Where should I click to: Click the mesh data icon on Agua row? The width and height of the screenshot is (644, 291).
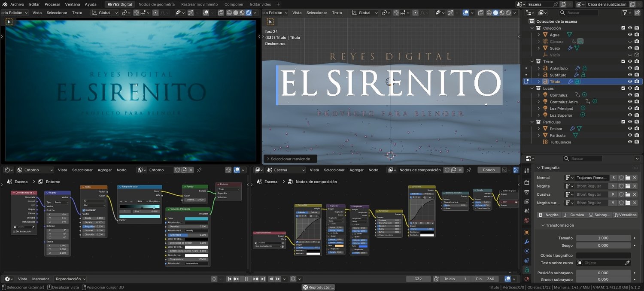[569, 35]
